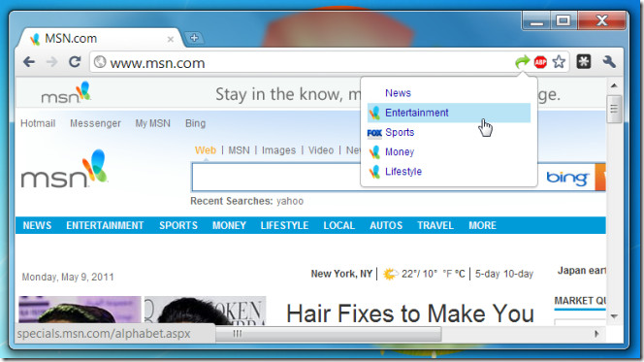Screen dimensions: 644x362
Task: Open NEWS in the blue navigation bar
Action: coord(37,225)
